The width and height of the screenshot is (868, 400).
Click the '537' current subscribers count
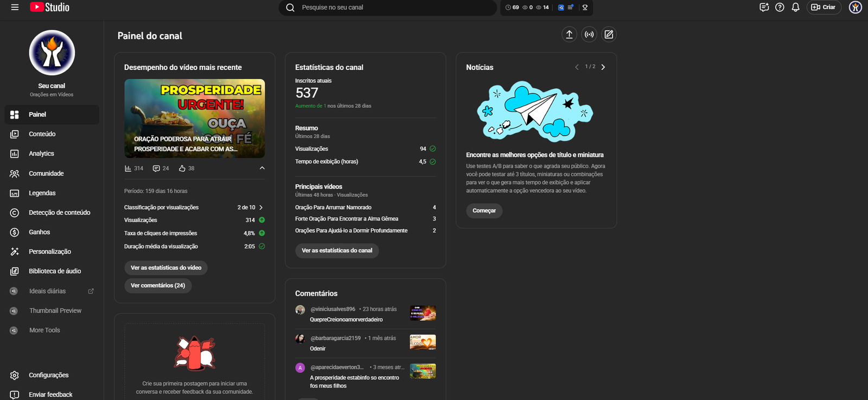307,93
